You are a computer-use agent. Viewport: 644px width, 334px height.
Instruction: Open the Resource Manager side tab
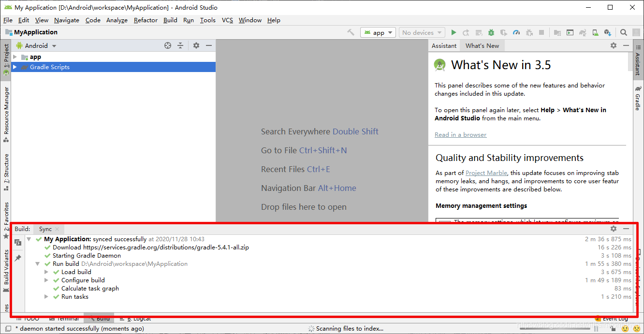(x=6, y=114)
